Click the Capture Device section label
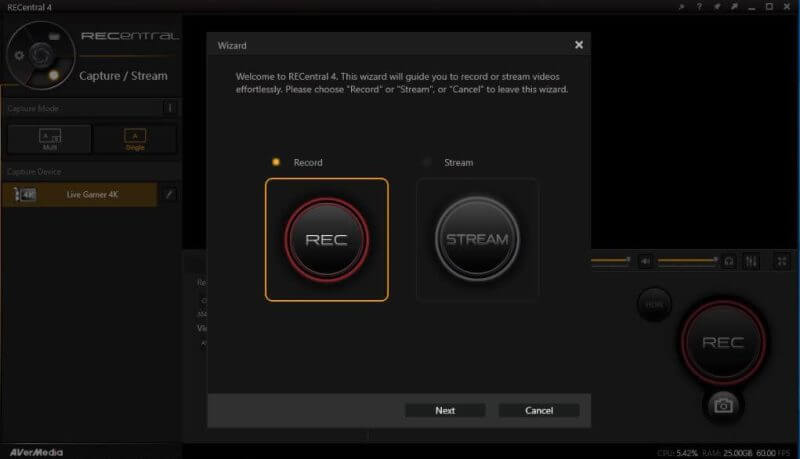800x459 pixels. (34, 171)
